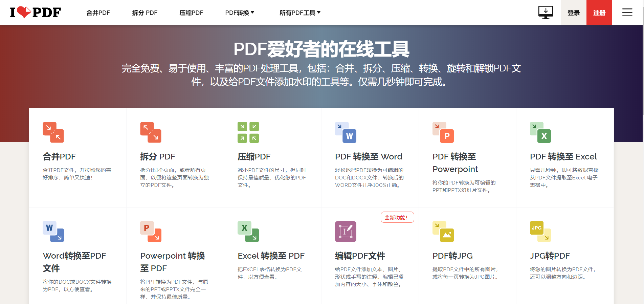Open the PDF转JPG card title
The image size is (644, 304).
452,256
